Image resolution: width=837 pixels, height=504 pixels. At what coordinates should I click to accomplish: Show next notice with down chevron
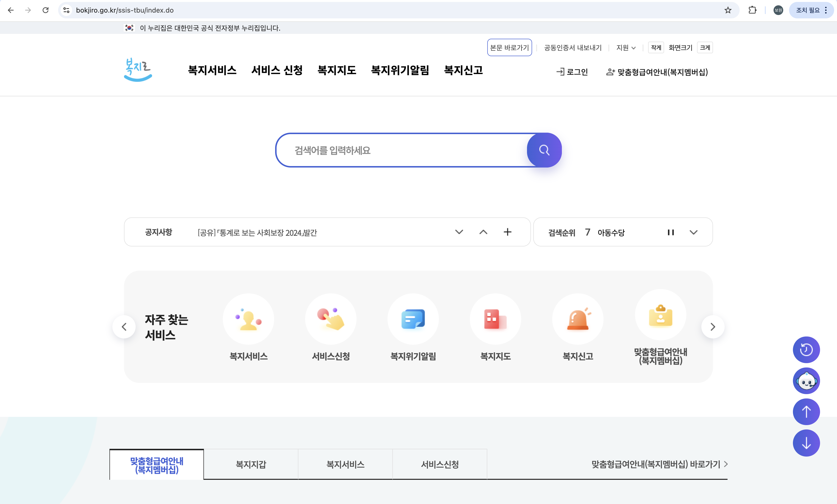pos(459,232)
